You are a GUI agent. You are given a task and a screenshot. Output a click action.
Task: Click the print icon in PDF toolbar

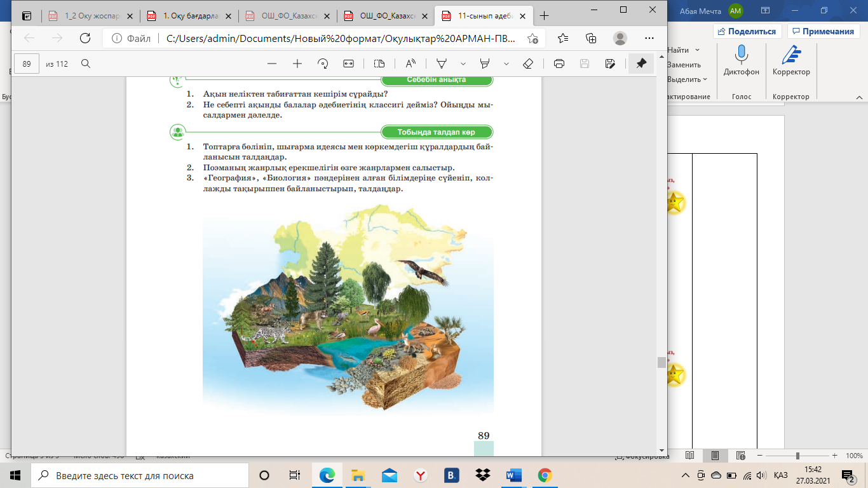pyautogui.click(x=559, y=64)
